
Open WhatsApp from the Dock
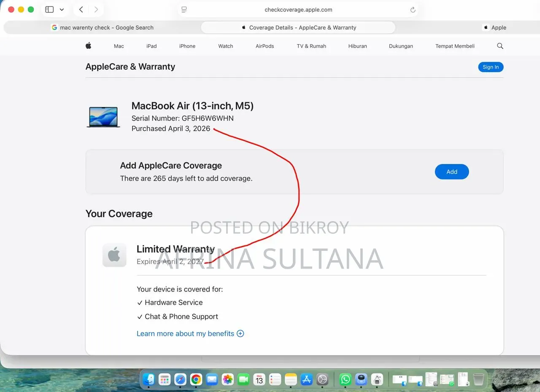pyautogui.click(x=346, y=379)
